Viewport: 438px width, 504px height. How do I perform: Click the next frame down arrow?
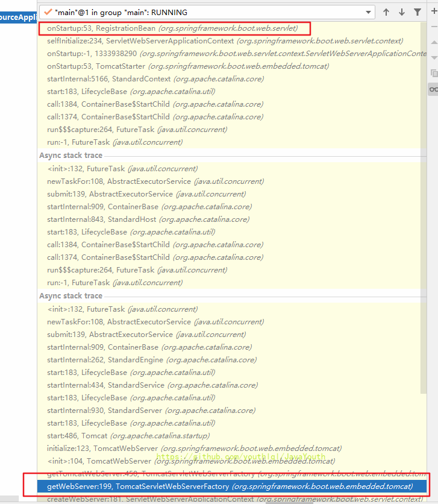(402, 12)
